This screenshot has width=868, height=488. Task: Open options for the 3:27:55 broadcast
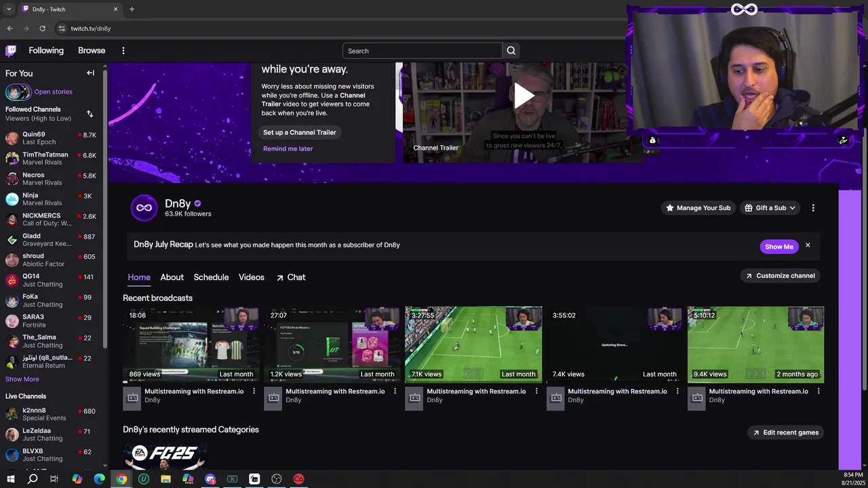536,391
